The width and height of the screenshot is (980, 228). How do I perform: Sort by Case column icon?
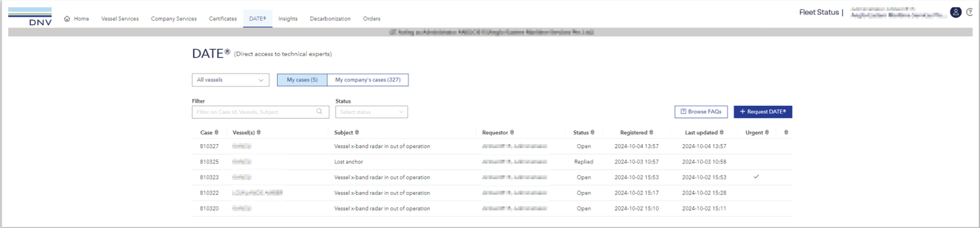(x=216, y=132)
